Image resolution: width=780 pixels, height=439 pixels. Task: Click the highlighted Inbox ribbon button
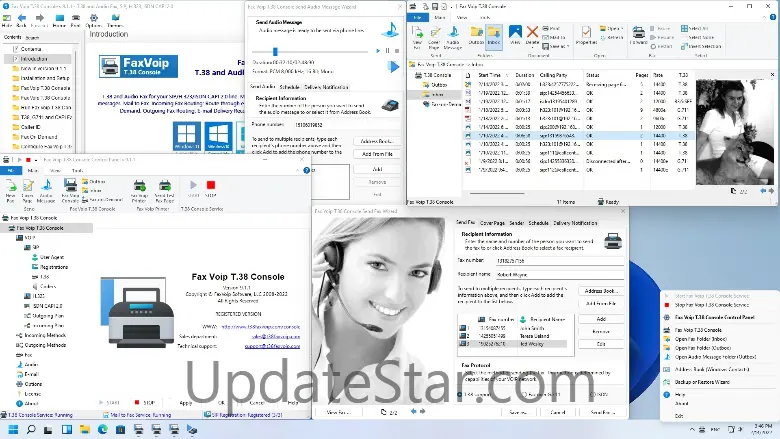click(494, 35)
